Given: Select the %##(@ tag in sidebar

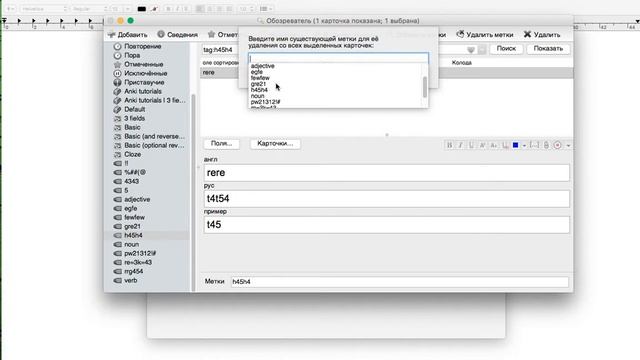Looking at the screenshot, I should pyautogui.click(x=130, y=172).
